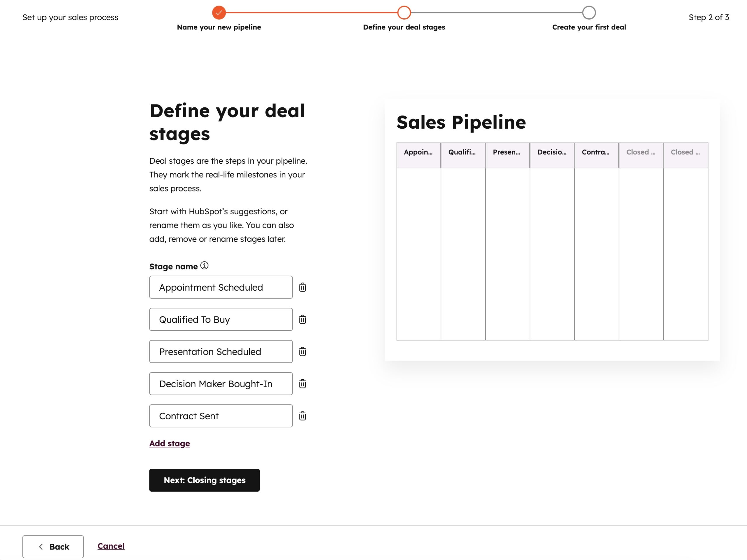
Task: Delete the Appointment Scheduled stage
Action: pos(302,287)
